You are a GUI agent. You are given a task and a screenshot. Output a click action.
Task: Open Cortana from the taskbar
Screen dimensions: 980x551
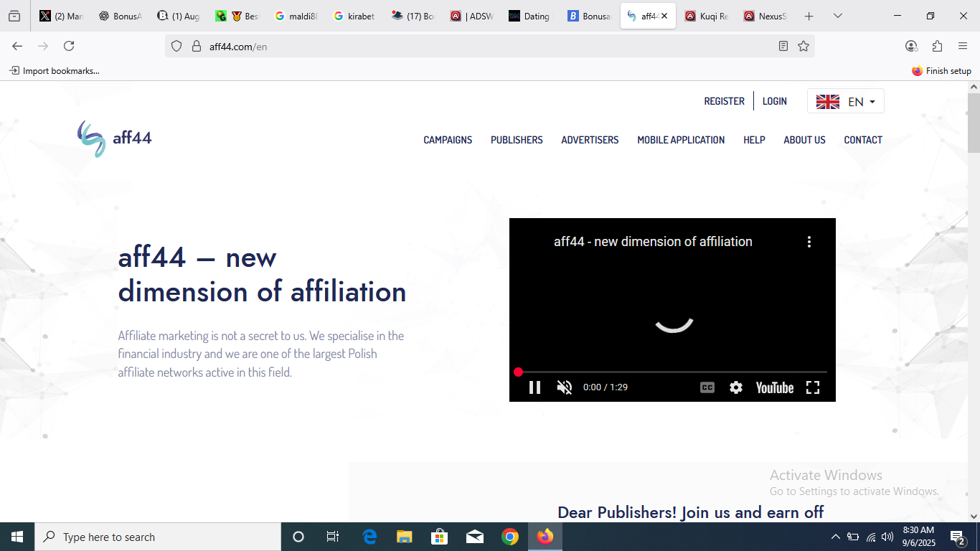298,537
